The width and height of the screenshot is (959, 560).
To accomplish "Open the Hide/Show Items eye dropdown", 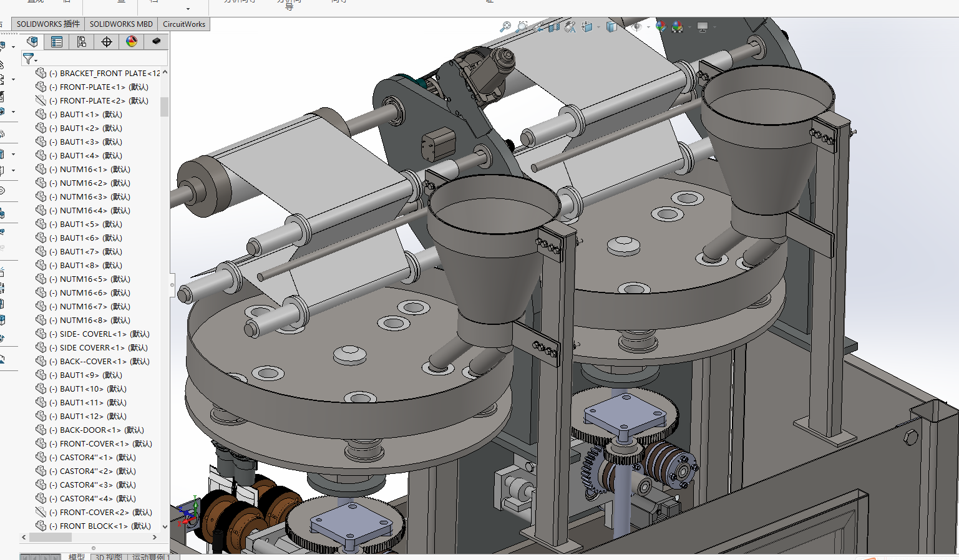I will pyautogui.click(x=649, y=27).
